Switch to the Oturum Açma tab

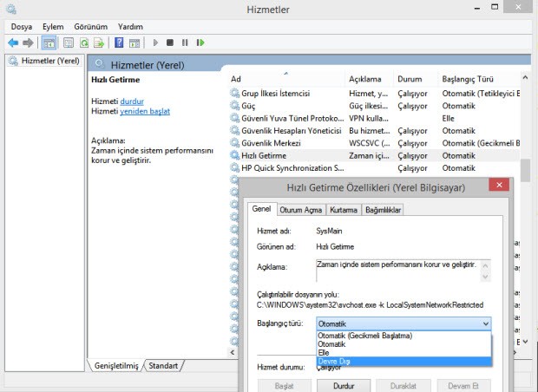coord(301,210)
